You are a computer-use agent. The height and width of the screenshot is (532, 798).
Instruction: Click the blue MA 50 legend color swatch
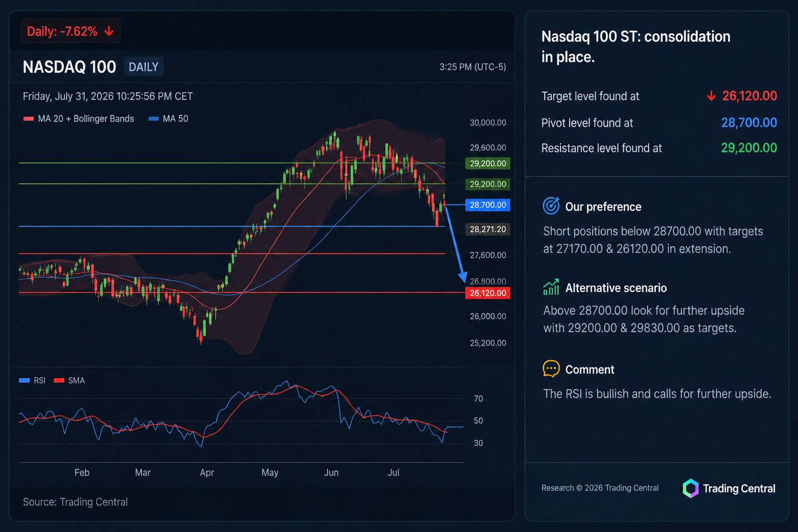pyautogui.click(x=154, y=119)
